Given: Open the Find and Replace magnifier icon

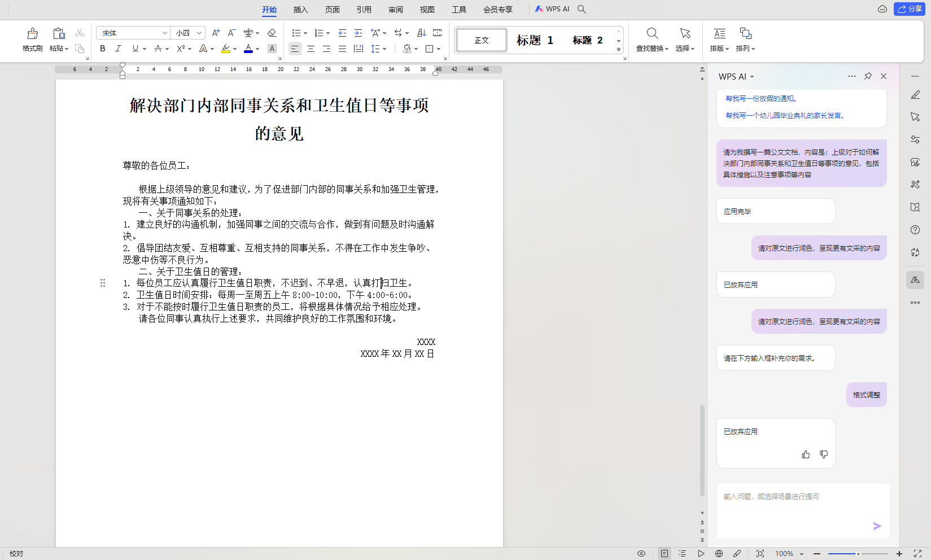Looking at the screenshot, I should (652, 34).
